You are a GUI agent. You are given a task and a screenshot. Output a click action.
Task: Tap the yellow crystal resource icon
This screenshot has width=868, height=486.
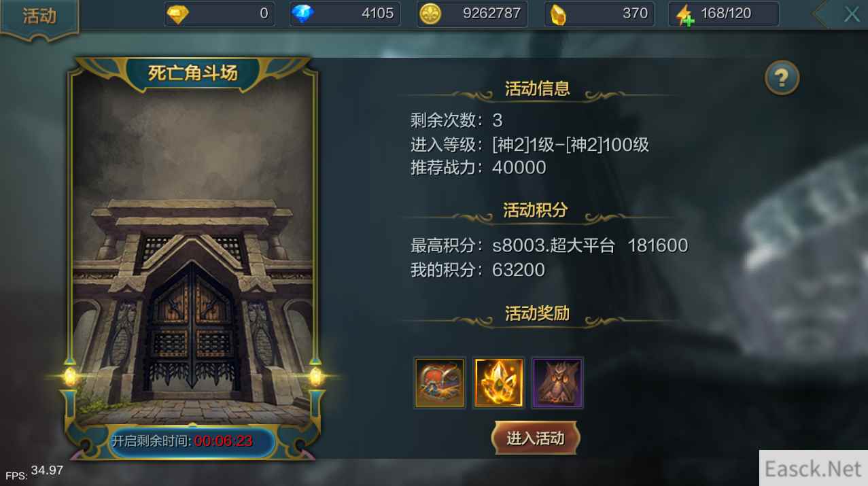[557, 14]
